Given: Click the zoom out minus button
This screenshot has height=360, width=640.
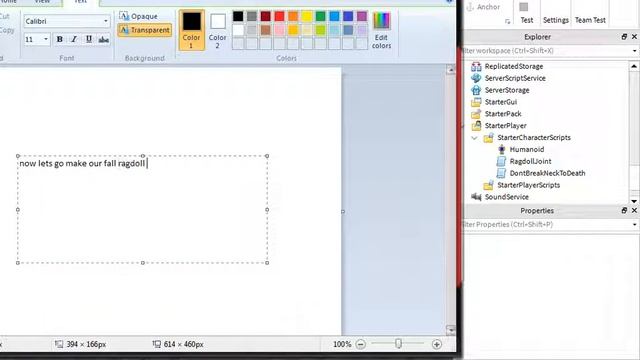Looking at the screenshot, I should [x=360, y=344].
